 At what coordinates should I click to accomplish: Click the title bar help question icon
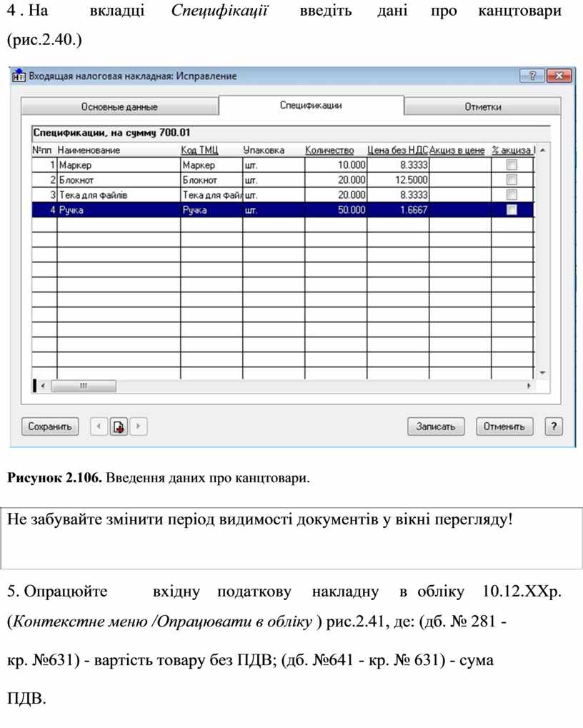click(532, 76)
